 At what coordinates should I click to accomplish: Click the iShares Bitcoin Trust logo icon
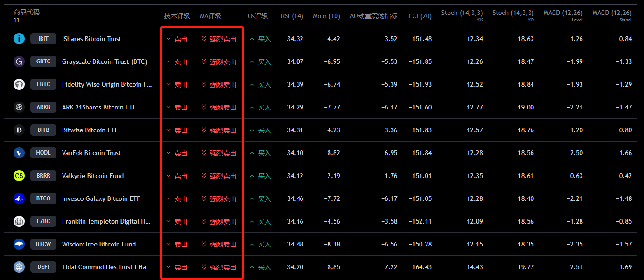[19, 39]
